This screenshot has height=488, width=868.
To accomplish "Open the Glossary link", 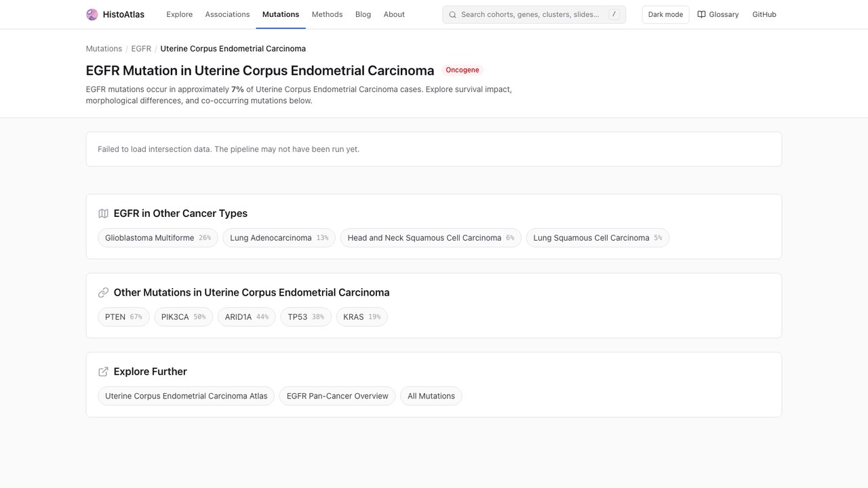I will tap(718, 14).
